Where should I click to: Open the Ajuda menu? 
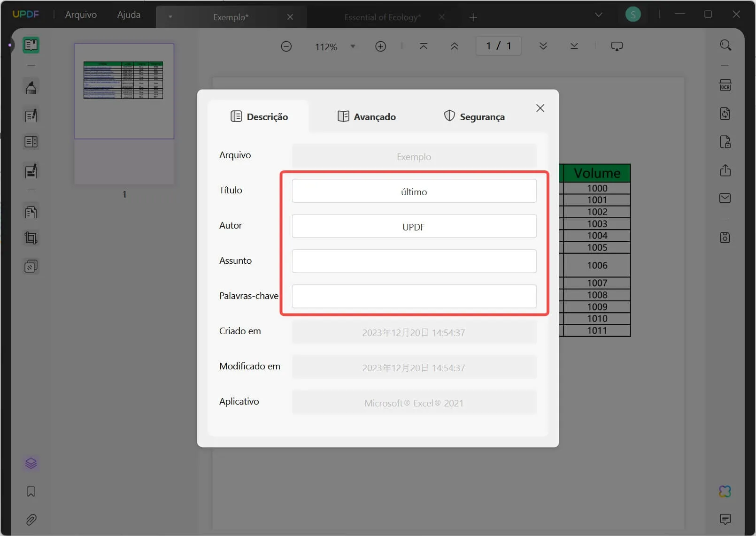(129, 15)
